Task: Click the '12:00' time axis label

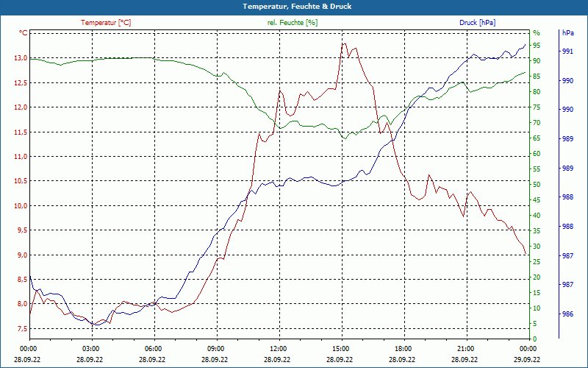Action: coord(277,348)
